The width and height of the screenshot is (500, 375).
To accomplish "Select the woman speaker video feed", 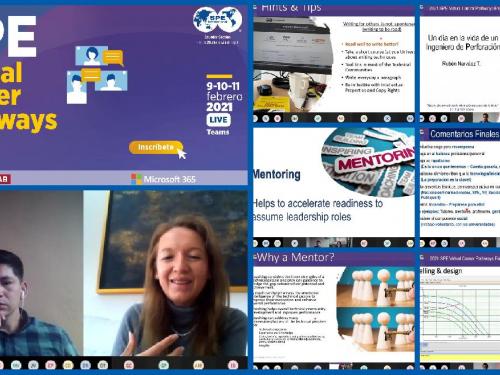I will [166, 273].
